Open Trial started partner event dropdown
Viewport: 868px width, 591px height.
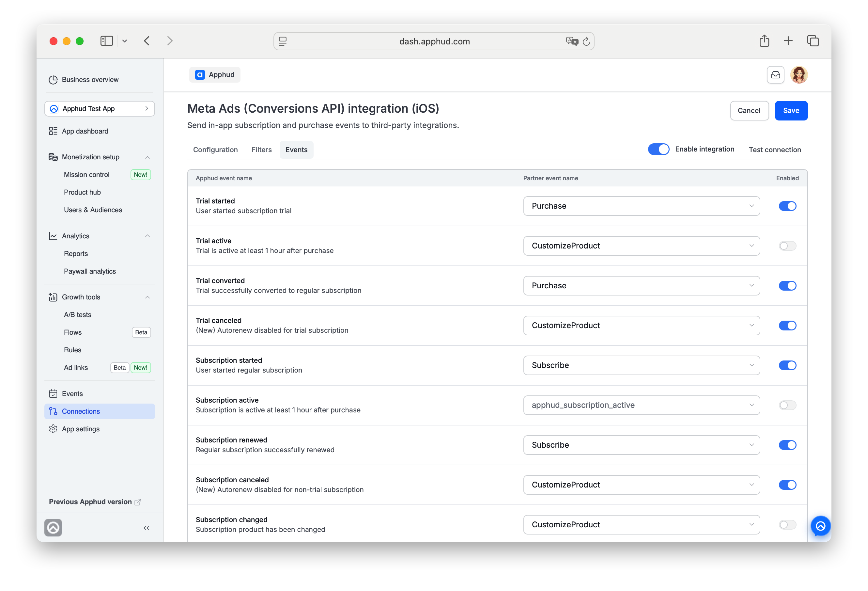point(641,206)
